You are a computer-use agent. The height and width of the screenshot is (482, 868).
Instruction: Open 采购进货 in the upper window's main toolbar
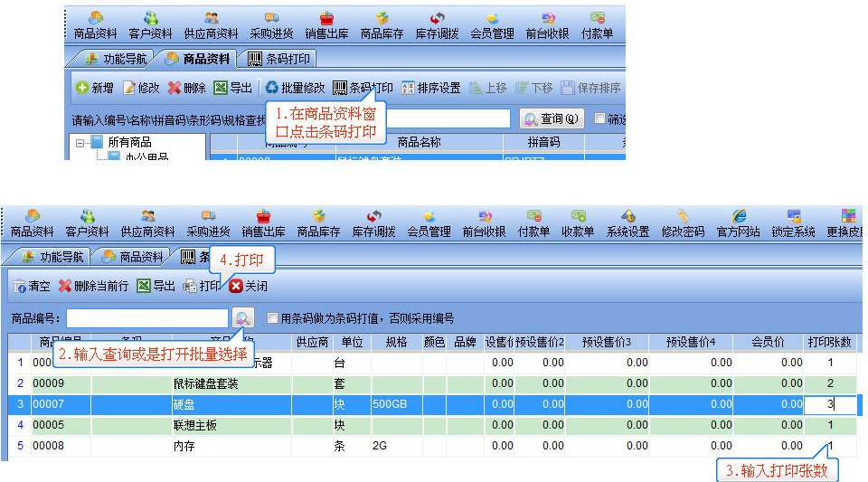coord(271,26)
